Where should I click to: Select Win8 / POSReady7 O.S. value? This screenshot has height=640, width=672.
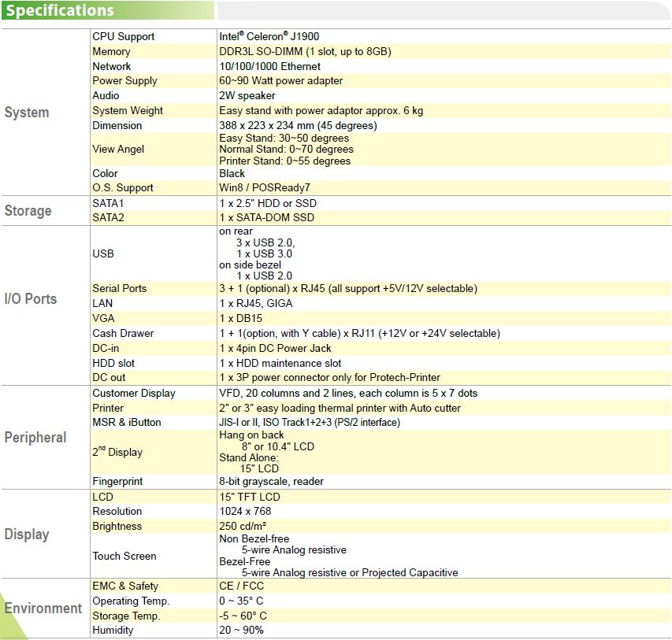click(265, 187)
